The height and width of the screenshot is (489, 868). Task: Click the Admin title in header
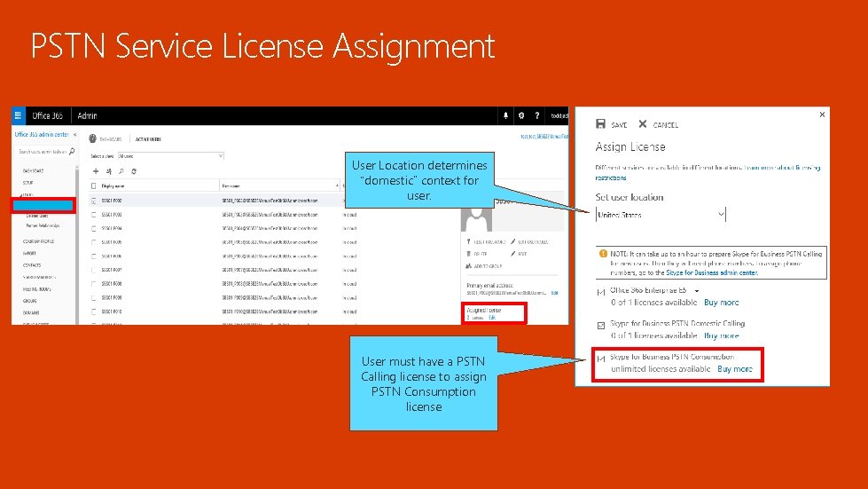(x=87, y=115)
